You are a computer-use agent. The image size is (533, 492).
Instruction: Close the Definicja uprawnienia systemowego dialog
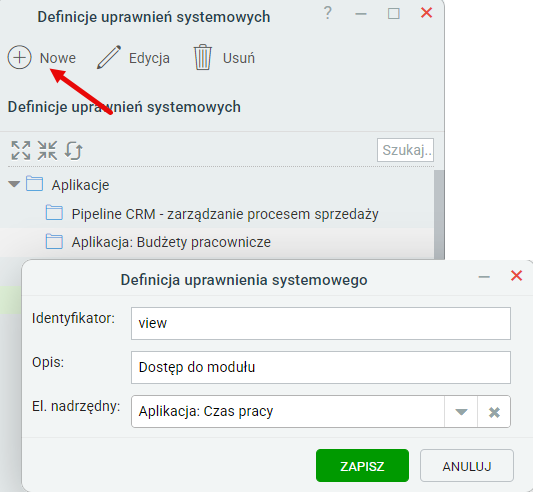[x=516, y=275]
